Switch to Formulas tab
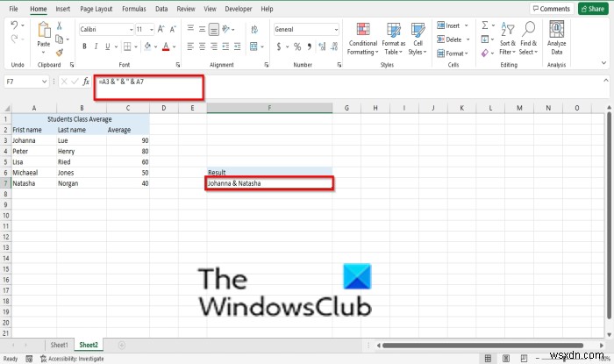Screen dimensions: 614x364 click(134, 9)
